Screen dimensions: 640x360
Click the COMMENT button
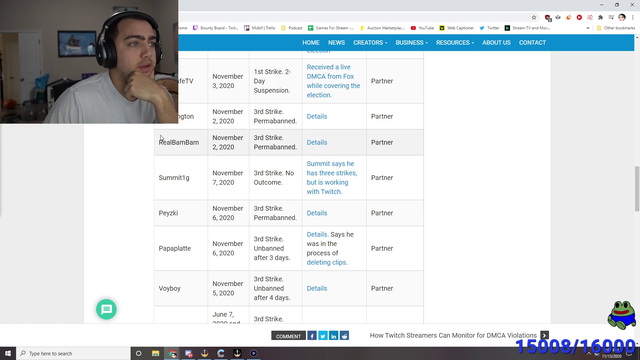coord(288,336)
